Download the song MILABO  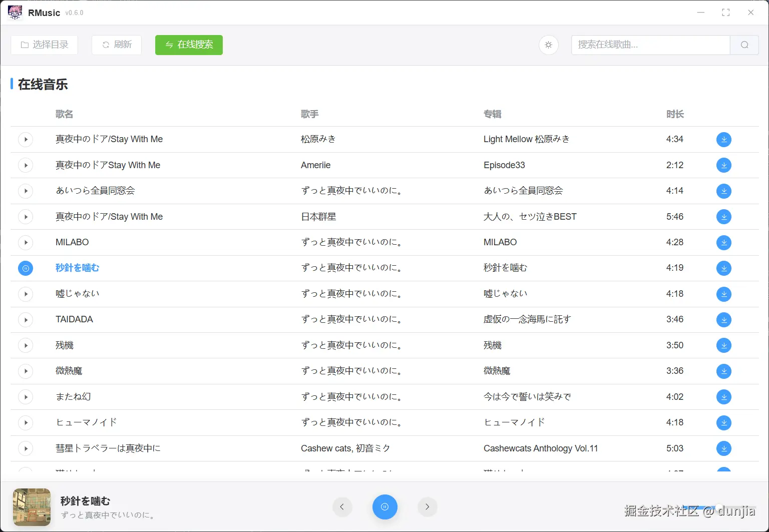coord(723,242)
